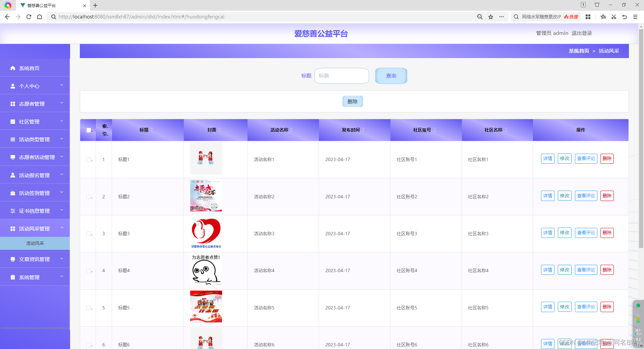The image size is (644, 349).
Task: Click 退出登录 to log out
Action: pos(582,33)
